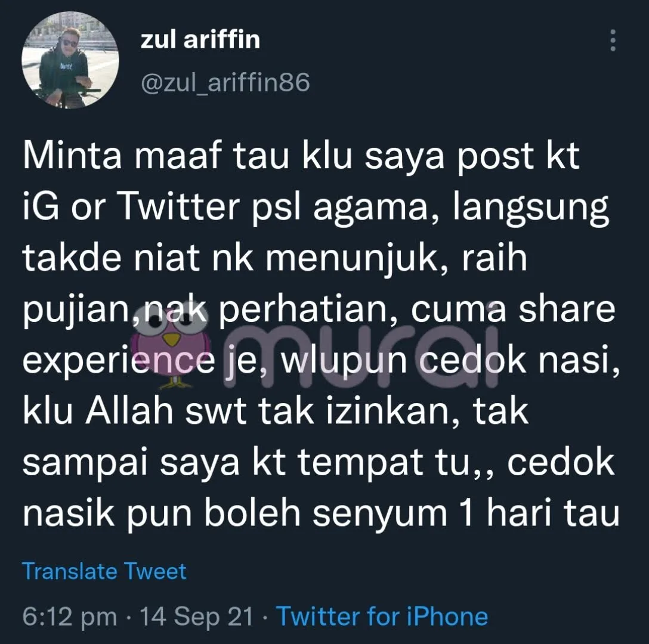The height and width of the screenshot is (644, 649).
Task: Open the Twitter for iPhone source link
Action: (x=382, y=616)
